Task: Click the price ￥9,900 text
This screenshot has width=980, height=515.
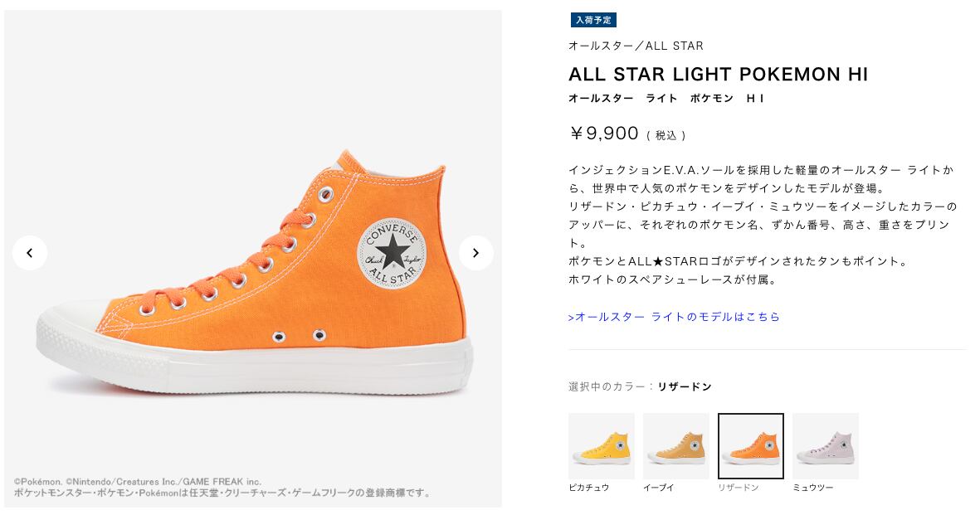Action: coord(604,133)
